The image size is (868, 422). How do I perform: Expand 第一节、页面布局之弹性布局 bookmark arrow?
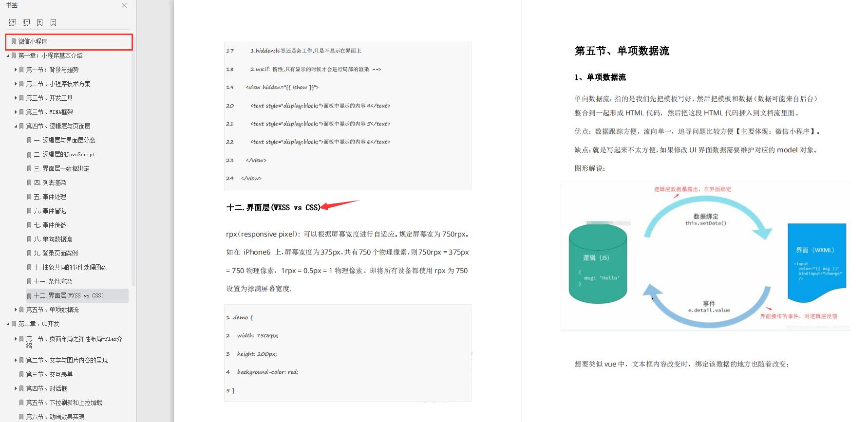click(16, 339)
